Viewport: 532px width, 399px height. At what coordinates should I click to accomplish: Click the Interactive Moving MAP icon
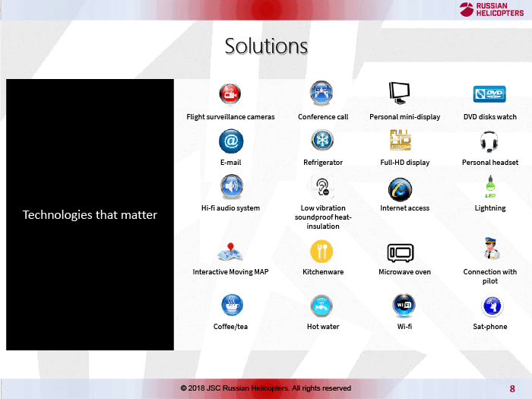(230, 252)
